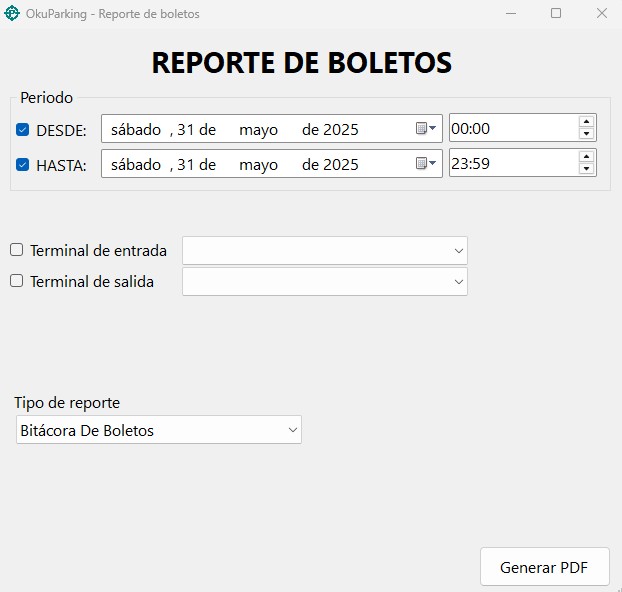This screenshot has height=592, width=622.
Task: Increase the DESDE time with up arrow
Action: (586, 122)
